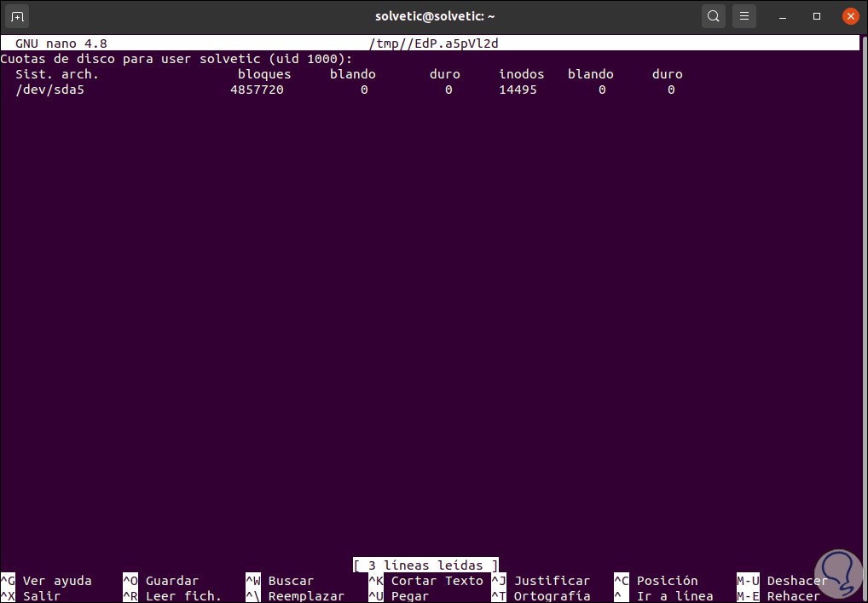The width and height of the screenshot is (868, 603).
Task: Click the ^T Ortografía shortcut
Action: tap(541, 596)
